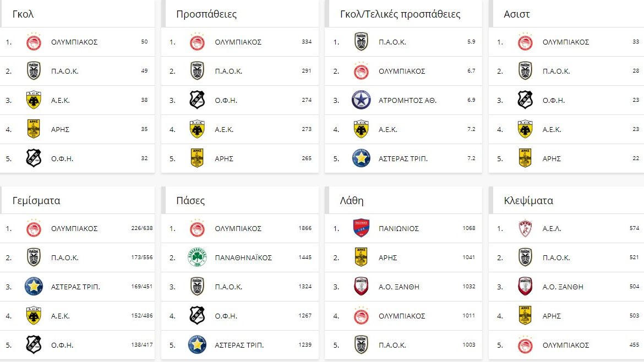Select the Α.Ε.Κ. crest in the Ασιστ panel
The width and height of the screenshot is (644, 362).
click(525, 129)
